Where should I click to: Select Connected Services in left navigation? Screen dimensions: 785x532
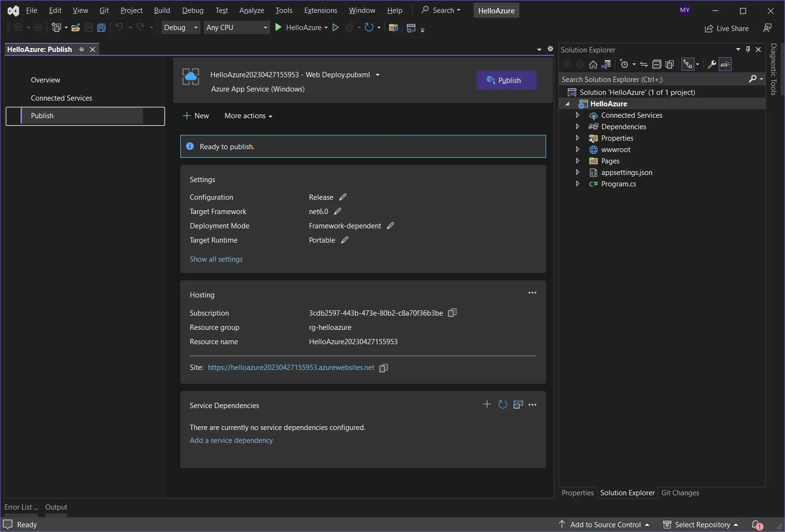pos(62,98)
